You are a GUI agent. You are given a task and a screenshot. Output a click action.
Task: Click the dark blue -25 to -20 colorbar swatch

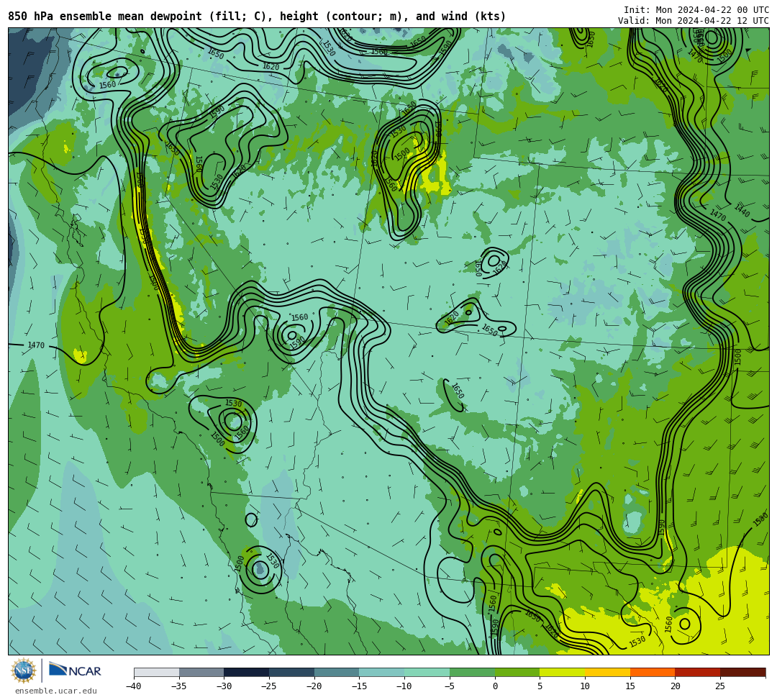pos(292,672)
